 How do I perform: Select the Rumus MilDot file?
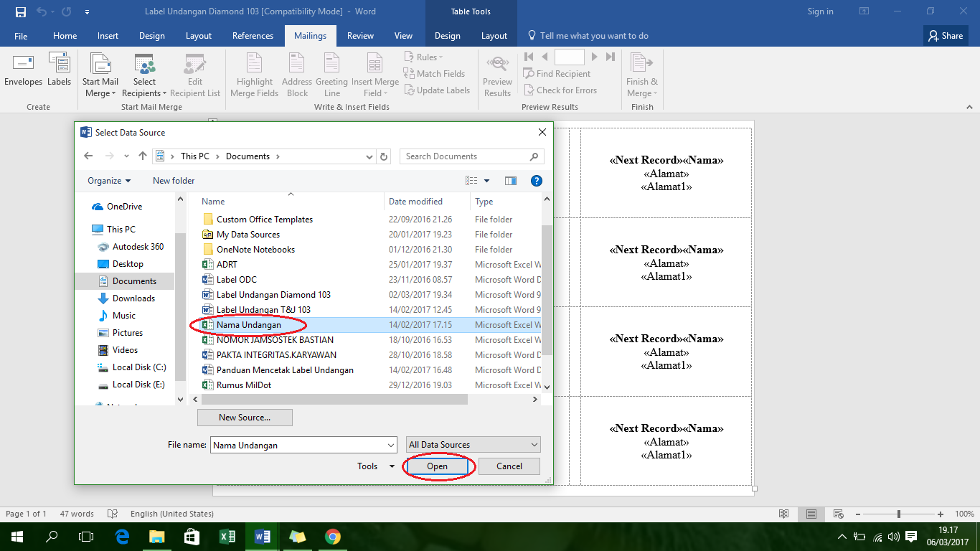[244, 385]
